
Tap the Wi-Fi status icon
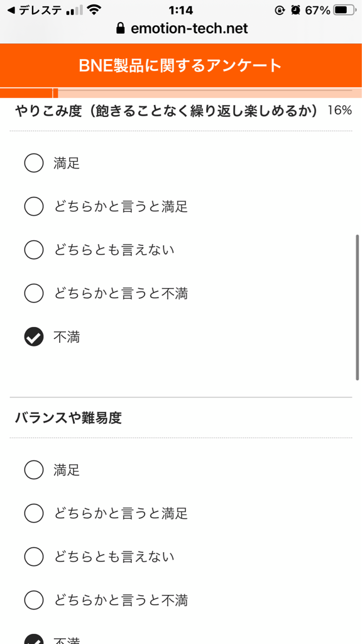pyautogui.click(x=94, y=11)
